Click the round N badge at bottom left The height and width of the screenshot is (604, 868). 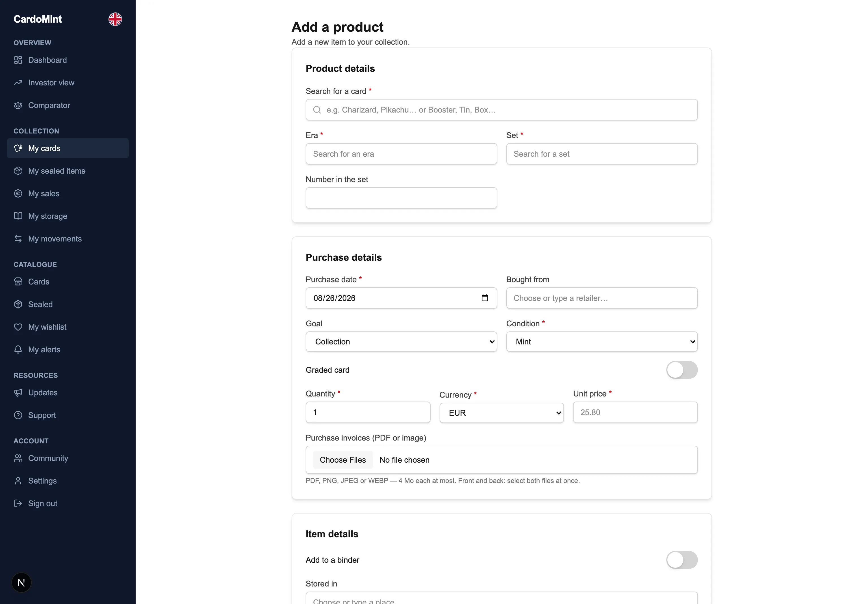click(21, 583)
